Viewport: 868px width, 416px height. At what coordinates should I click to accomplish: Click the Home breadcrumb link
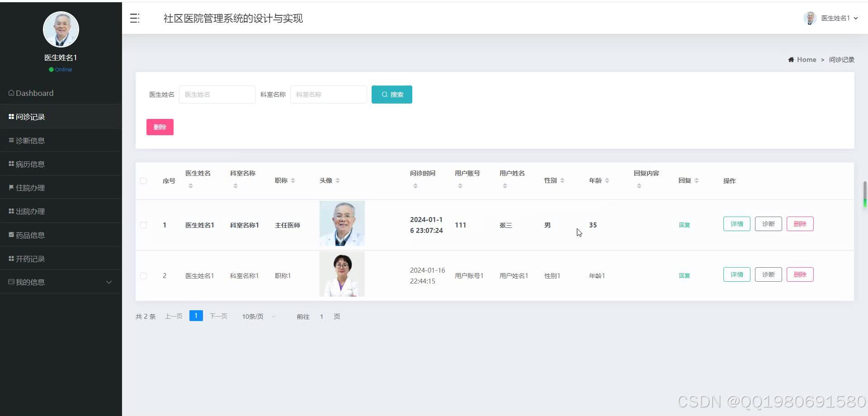pos(806,59)
